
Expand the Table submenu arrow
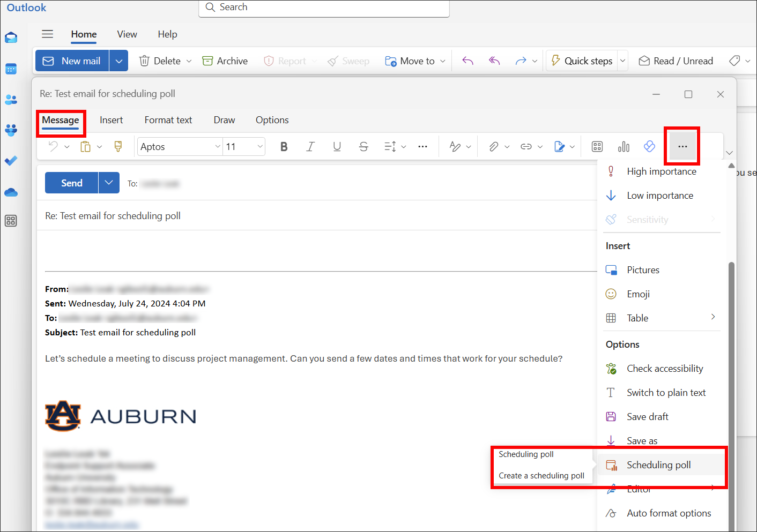click(x=713, y=317)
